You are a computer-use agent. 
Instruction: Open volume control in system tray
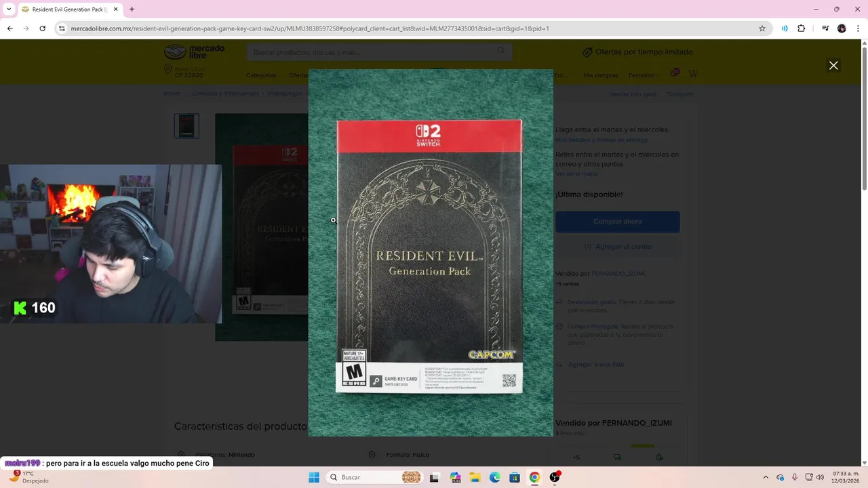819,477
